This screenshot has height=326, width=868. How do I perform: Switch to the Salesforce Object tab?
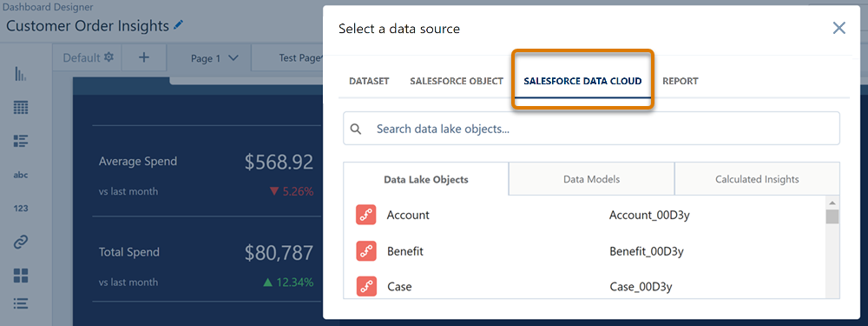coord(457,81)
